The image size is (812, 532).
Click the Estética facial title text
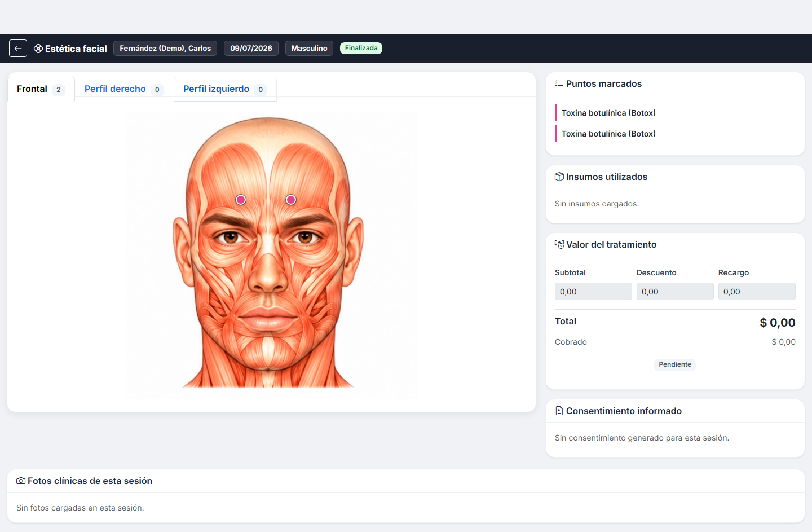point(76,49)
